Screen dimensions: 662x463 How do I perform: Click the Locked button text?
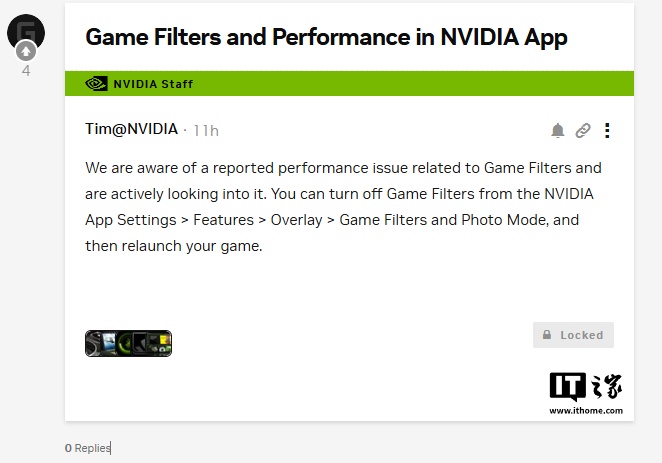pyautogui.click(x=581, y=335)
